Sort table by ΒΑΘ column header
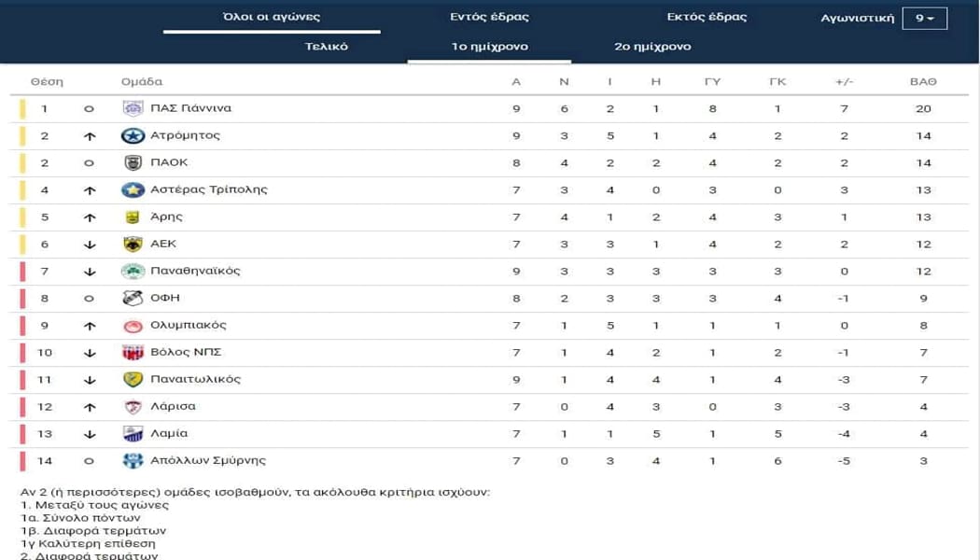 (922, 81)
